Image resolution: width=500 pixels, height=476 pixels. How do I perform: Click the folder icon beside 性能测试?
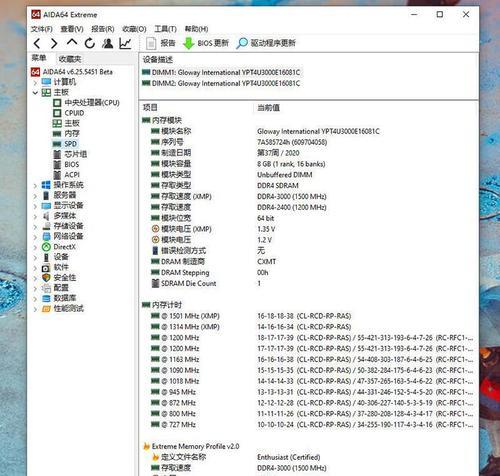[x=46, y=309]
